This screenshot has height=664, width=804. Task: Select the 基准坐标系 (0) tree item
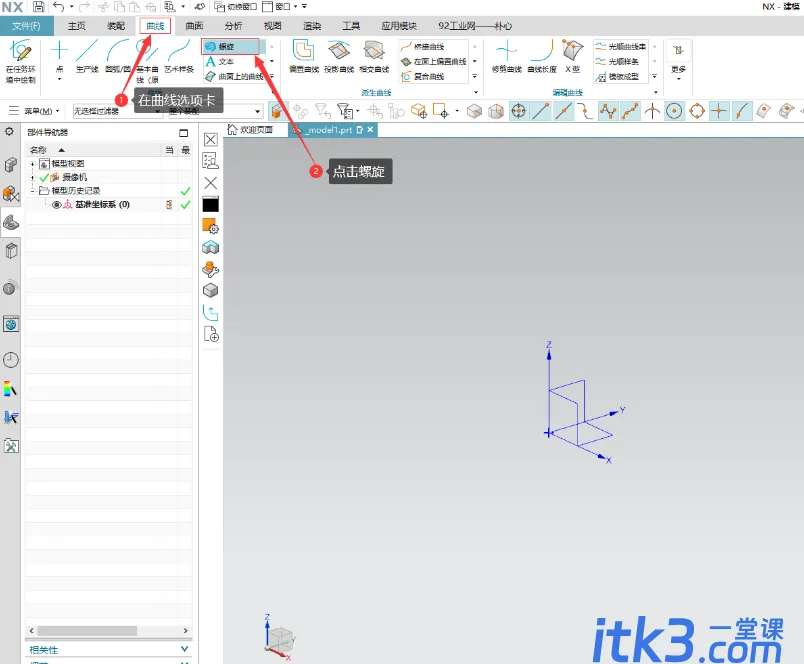pos(102,205)
